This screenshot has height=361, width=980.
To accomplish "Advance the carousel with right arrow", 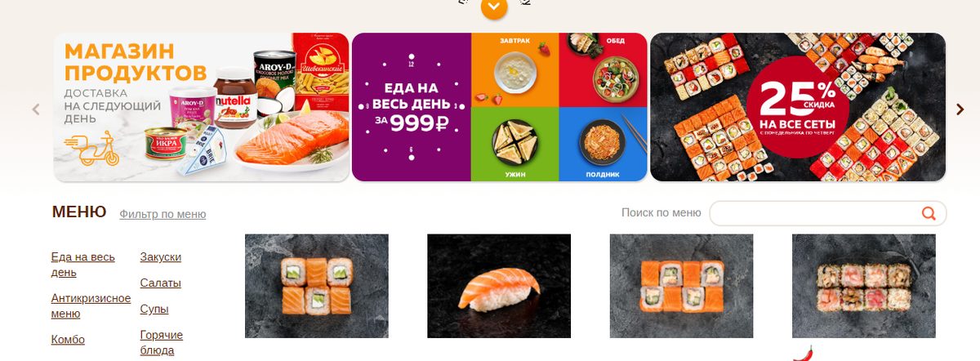I will [x=960, y=109].
